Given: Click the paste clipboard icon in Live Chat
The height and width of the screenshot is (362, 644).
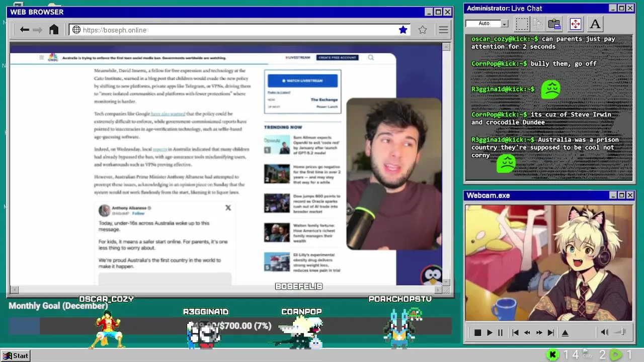Looking at the screenshot, I should (554, 24).
